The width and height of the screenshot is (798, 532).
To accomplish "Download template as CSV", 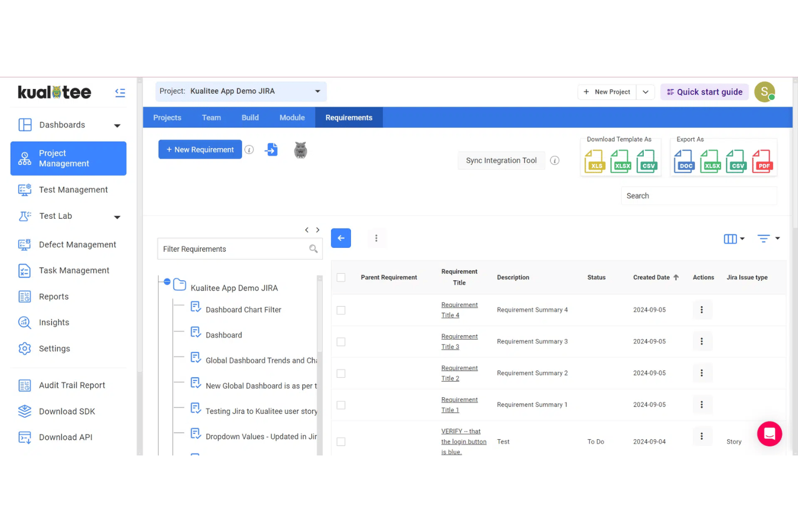I will 647,161.
